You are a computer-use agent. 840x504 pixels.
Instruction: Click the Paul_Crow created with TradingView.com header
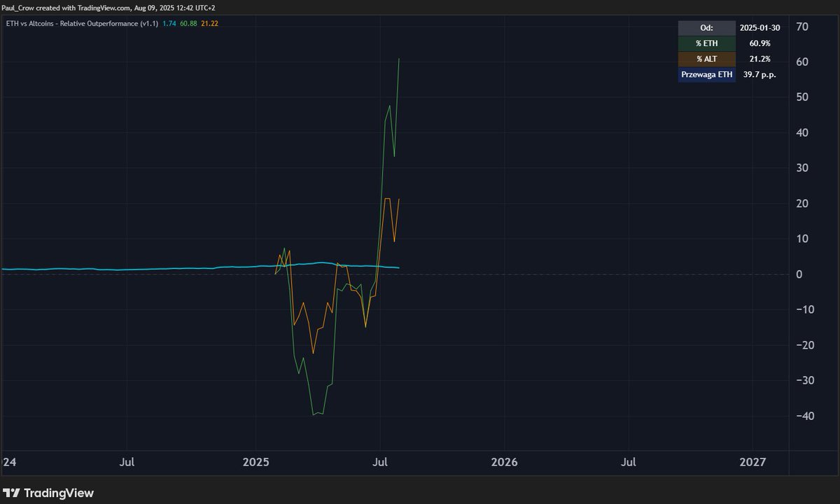(108, 6)
